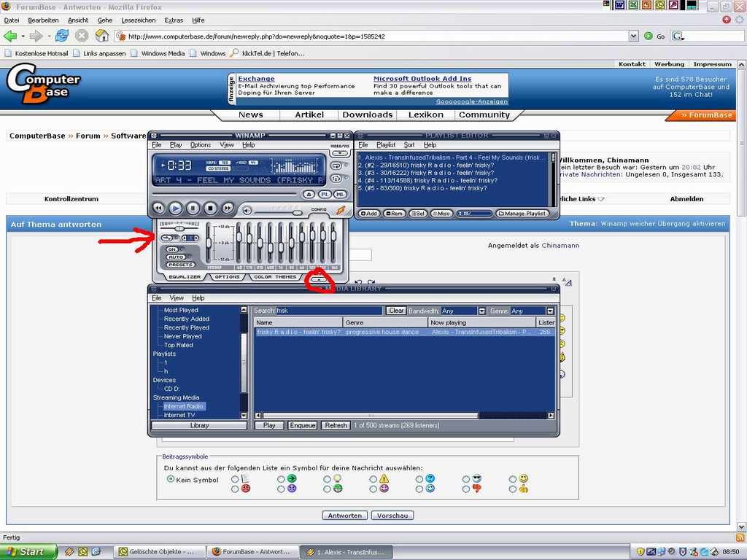Screen dimensions: 747x560
Task: Open the Playlist Editor's Sort menu
Action: click(409, 145)
